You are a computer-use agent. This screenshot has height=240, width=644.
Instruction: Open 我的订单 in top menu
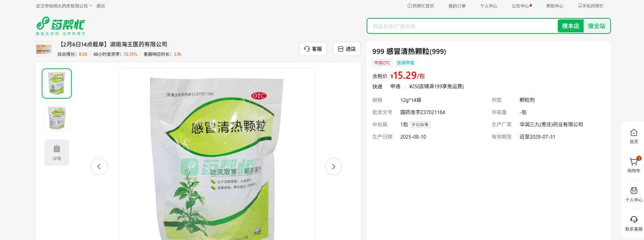(457, 6)
